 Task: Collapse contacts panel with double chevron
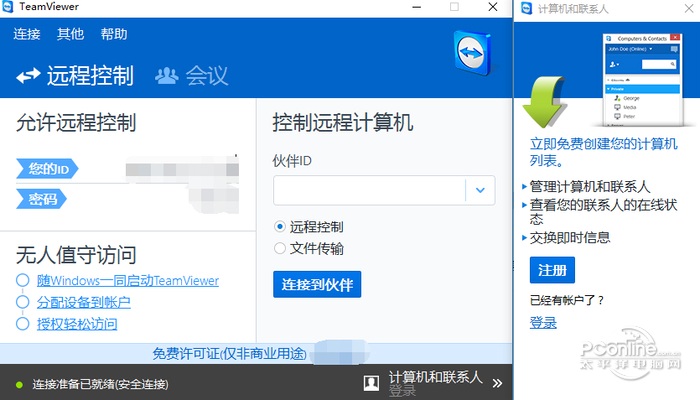pyautogui.click(x=497, y=383)
